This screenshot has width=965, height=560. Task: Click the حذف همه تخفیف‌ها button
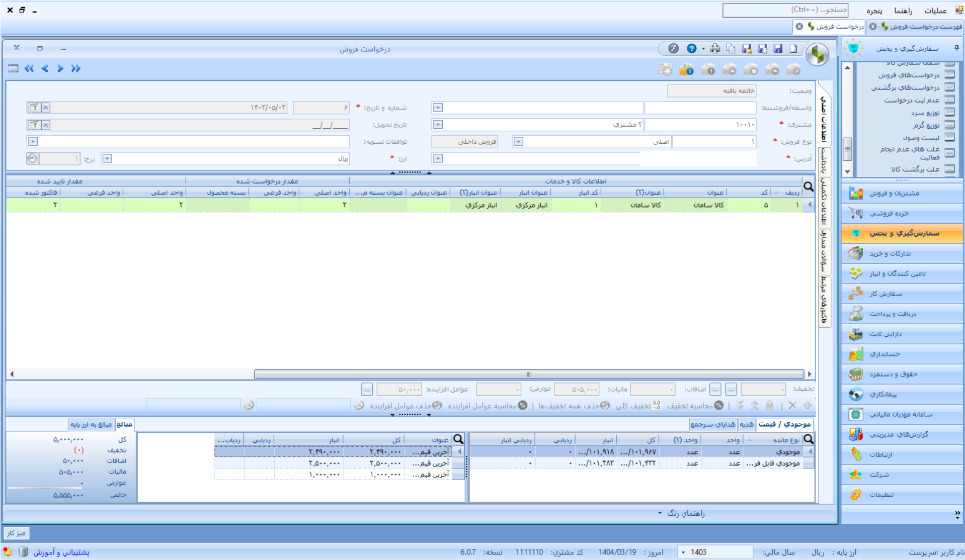click(x=574, y=406)
